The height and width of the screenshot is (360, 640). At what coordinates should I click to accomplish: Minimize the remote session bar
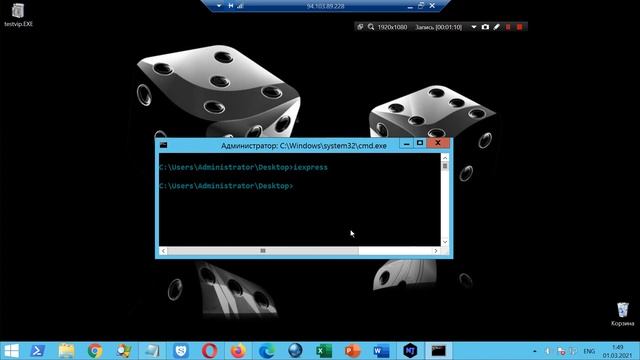pyautogui.click(x=410, y=6)
